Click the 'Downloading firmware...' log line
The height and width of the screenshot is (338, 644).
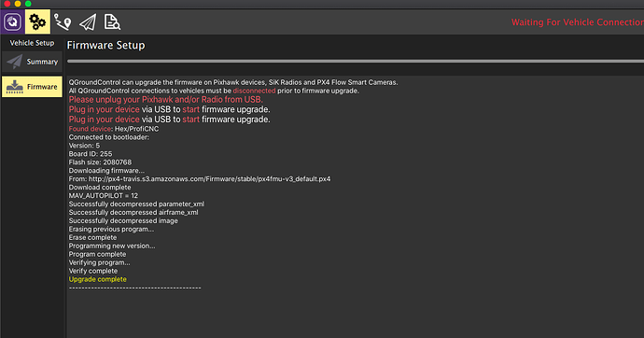[x=106, y=171]
